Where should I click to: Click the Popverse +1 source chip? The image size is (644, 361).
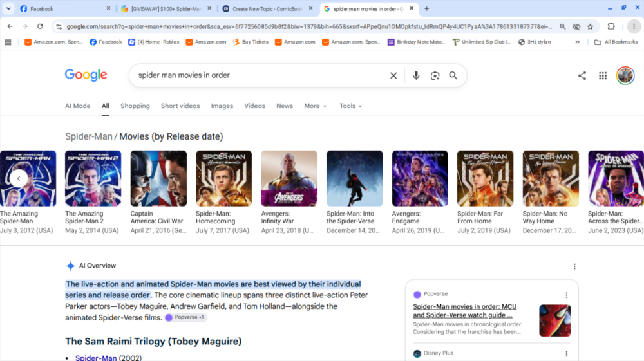pos(185,317)
